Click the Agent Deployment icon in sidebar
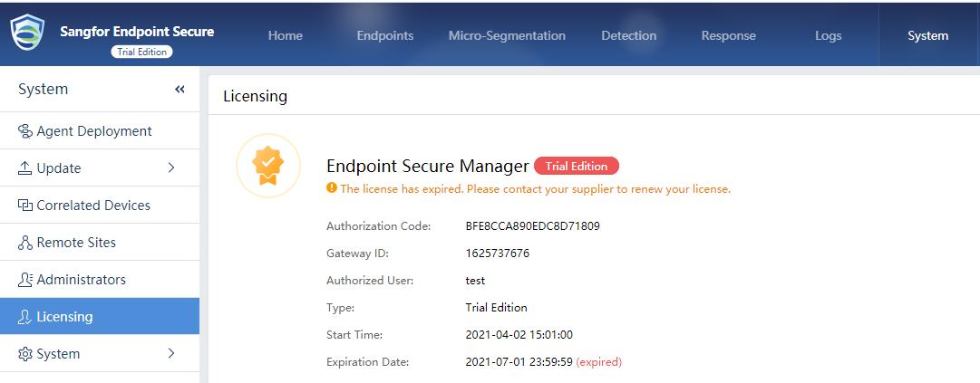 [x=25, y=131]
